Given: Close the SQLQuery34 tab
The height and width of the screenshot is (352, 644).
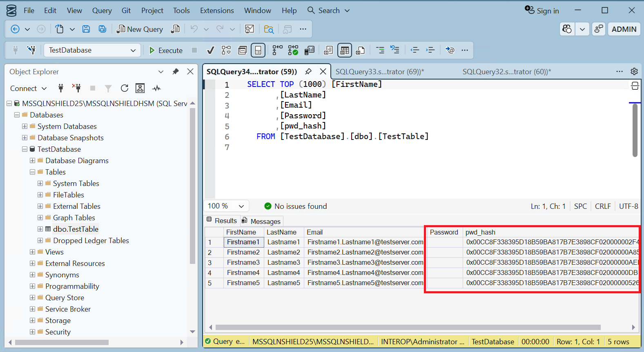Looking at the screenshot, I should pyautogui.click(x=323, y=71).
